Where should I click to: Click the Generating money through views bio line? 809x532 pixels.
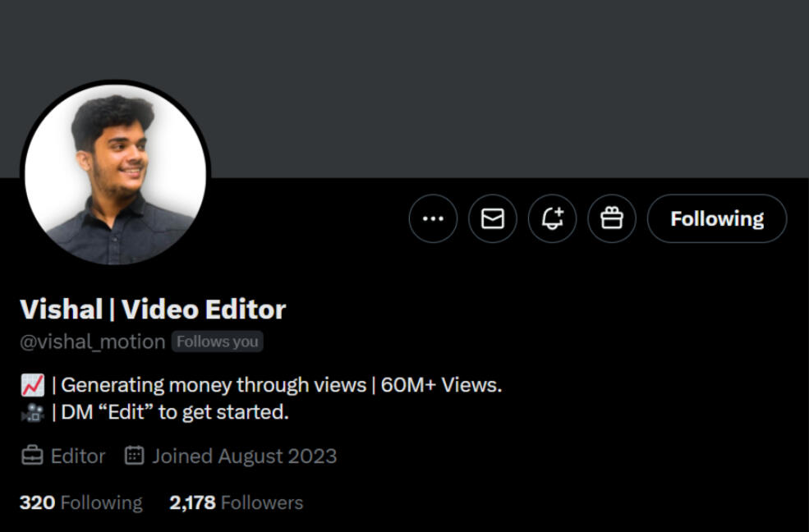214,385
